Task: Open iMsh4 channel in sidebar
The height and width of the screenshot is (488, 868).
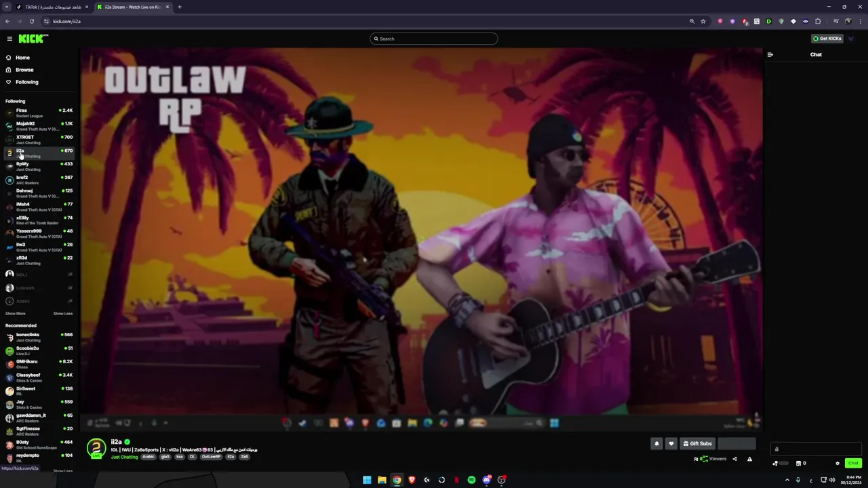Action: [x=39, y=207]
